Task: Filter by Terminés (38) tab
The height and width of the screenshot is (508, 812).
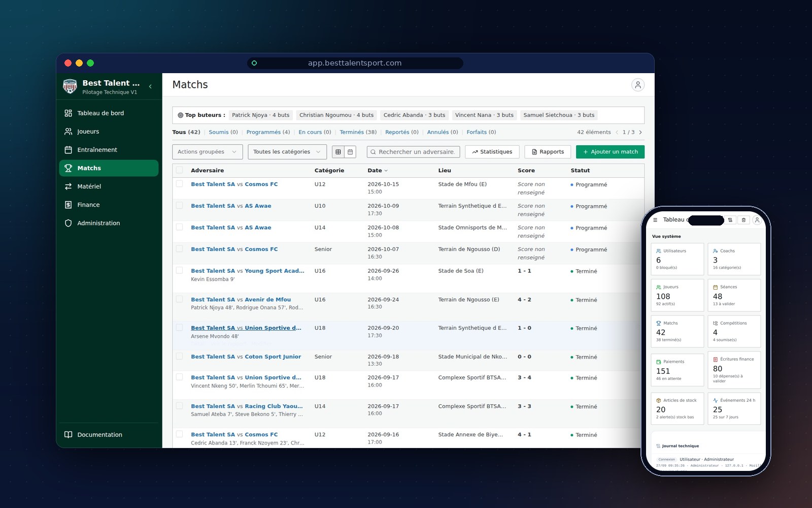Action: click(x=358, y=132)
